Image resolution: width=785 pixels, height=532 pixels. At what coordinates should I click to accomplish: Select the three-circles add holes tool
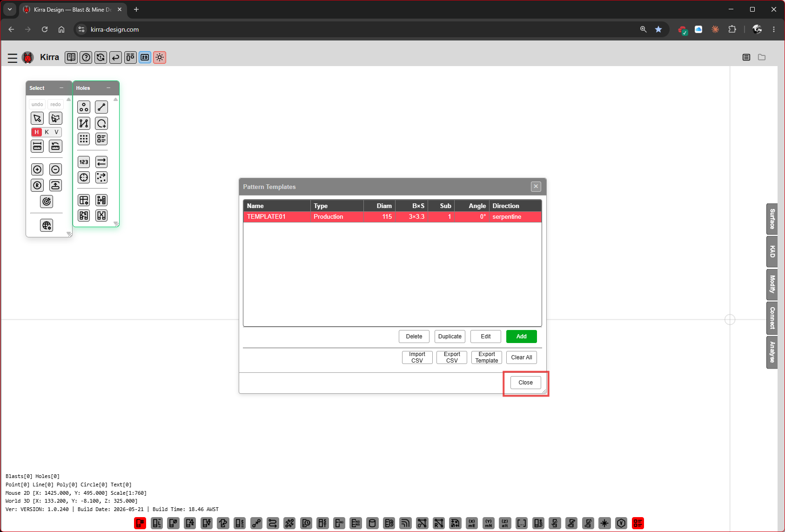84,107
